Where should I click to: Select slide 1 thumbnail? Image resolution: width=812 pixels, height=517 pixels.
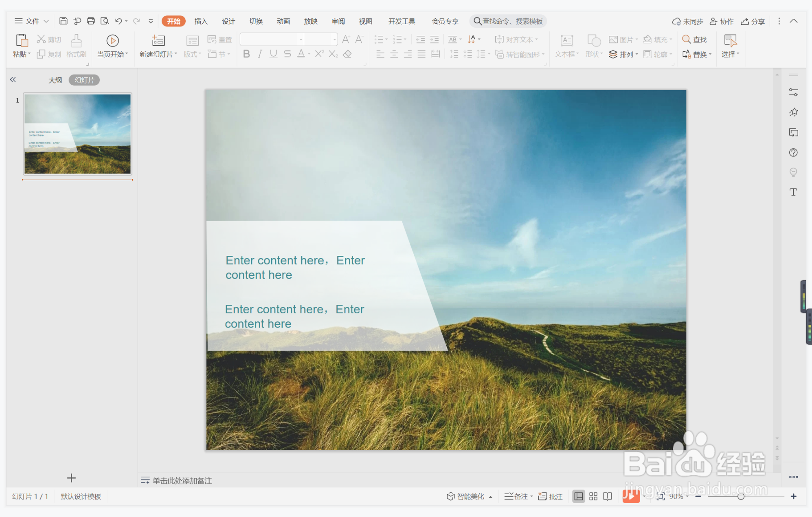click(78, 134)
